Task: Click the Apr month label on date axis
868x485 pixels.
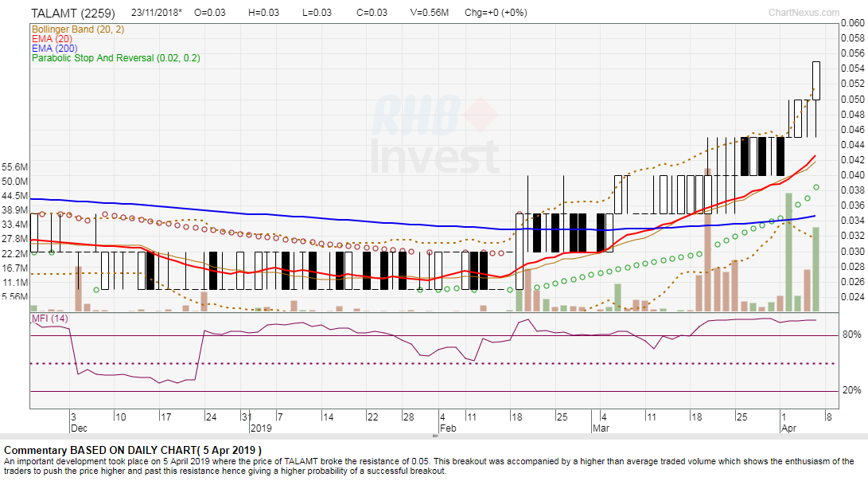Action: click(789, 428)
